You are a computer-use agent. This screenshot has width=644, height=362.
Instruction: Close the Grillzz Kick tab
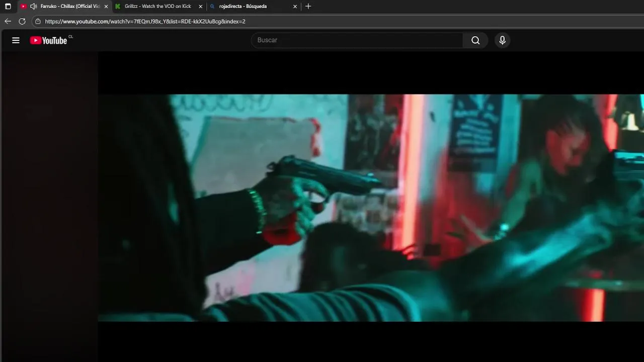200,7
